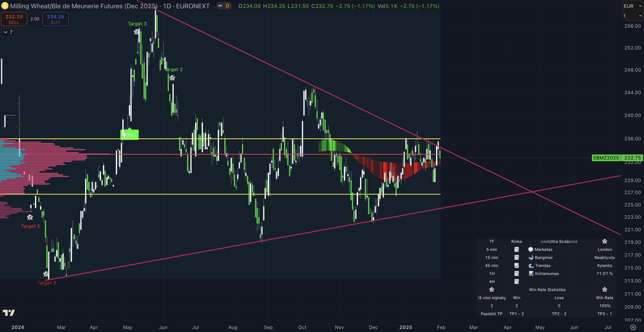Click the downtrend chart icon in 15 min row
This screenshot has height=332, width=644.
[516, 258]
